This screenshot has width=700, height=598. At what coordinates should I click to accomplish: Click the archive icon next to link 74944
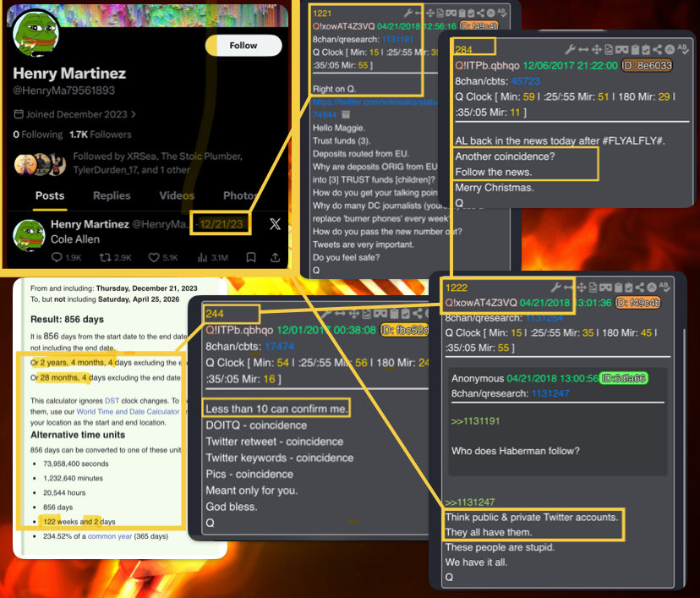coord(346,115)
